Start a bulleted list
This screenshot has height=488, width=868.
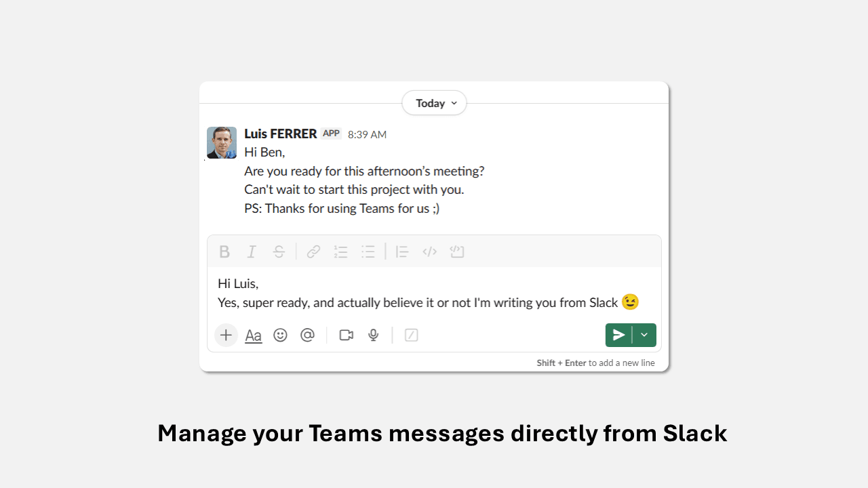368,252
